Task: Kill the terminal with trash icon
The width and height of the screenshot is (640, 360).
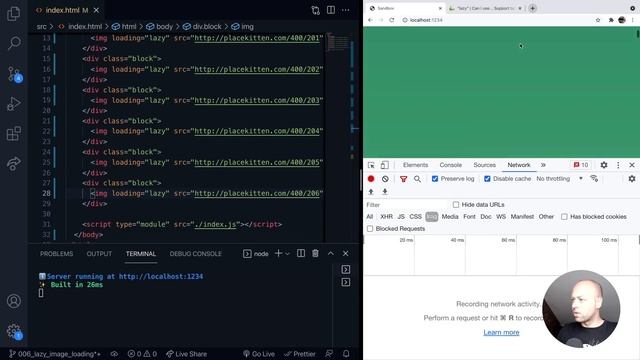Action: (316, 253)
